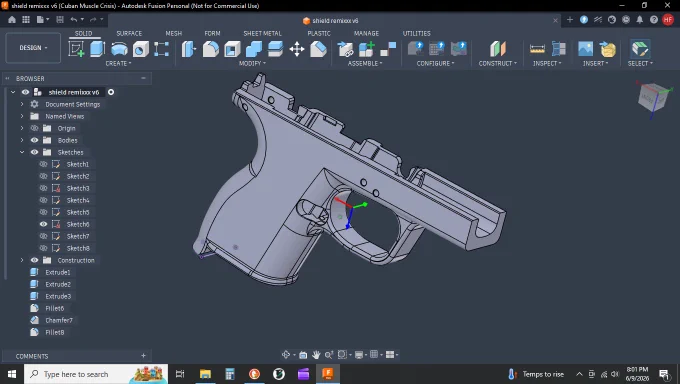Click the Create Sketch tool icon

76,49
